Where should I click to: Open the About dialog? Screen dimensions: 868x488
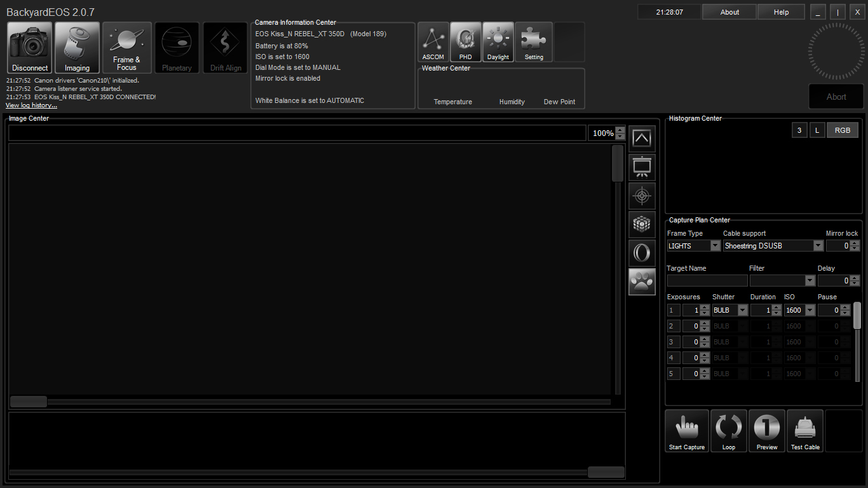click(x=729, y=12)
